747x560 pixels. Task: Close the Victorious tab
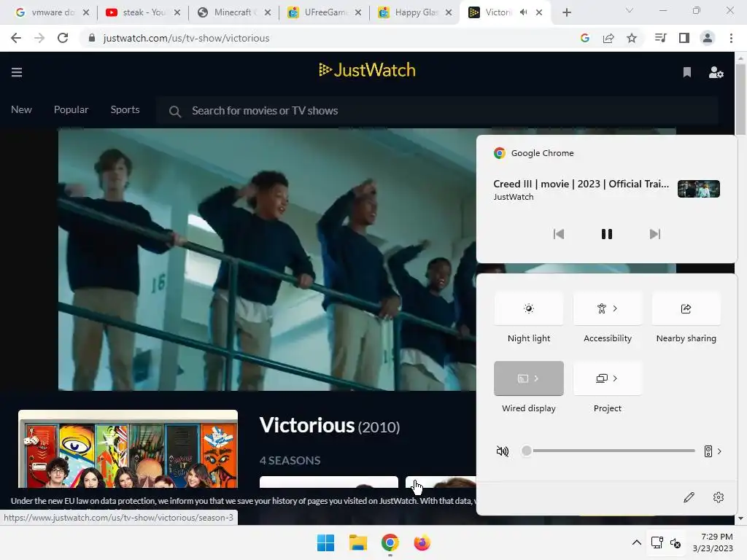click(539, 12)
